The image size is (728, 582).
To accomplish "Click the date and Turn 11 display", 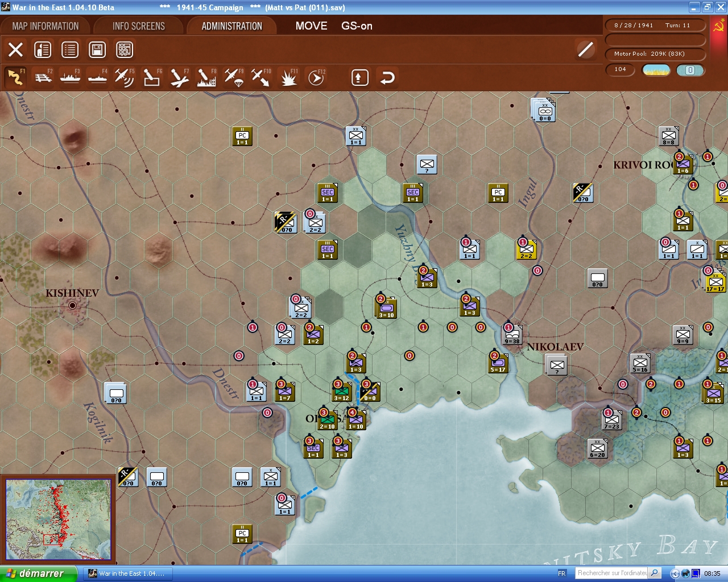I will [656, 26].
